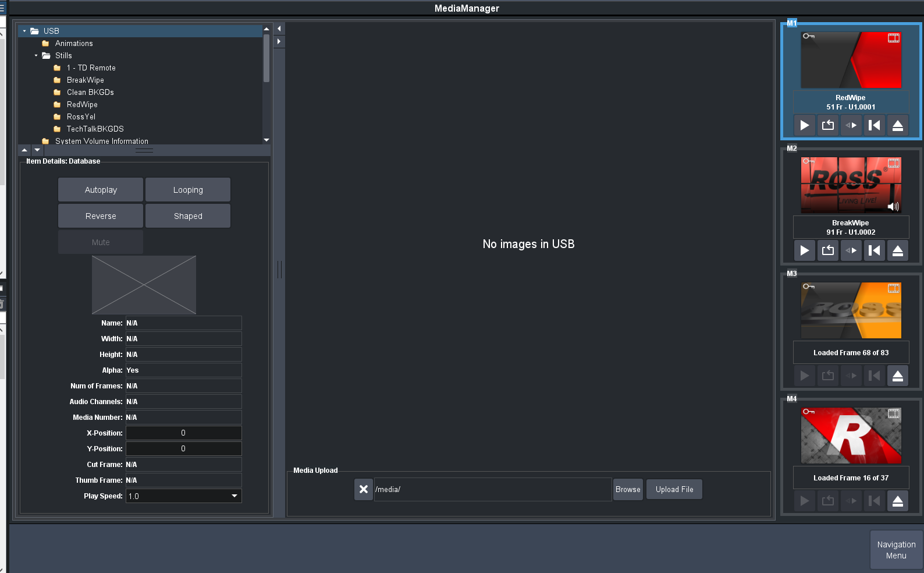Eject media from M1 store
This screenshot has width=924, height=573.
click(x=898, y=125)
